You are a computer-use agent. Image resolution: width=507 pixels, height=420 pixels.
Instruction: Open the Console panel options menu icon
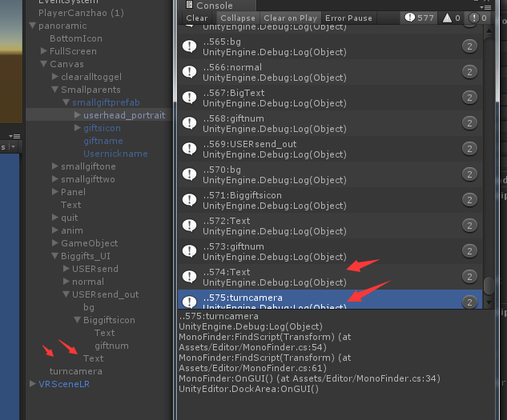pos(485,6)
